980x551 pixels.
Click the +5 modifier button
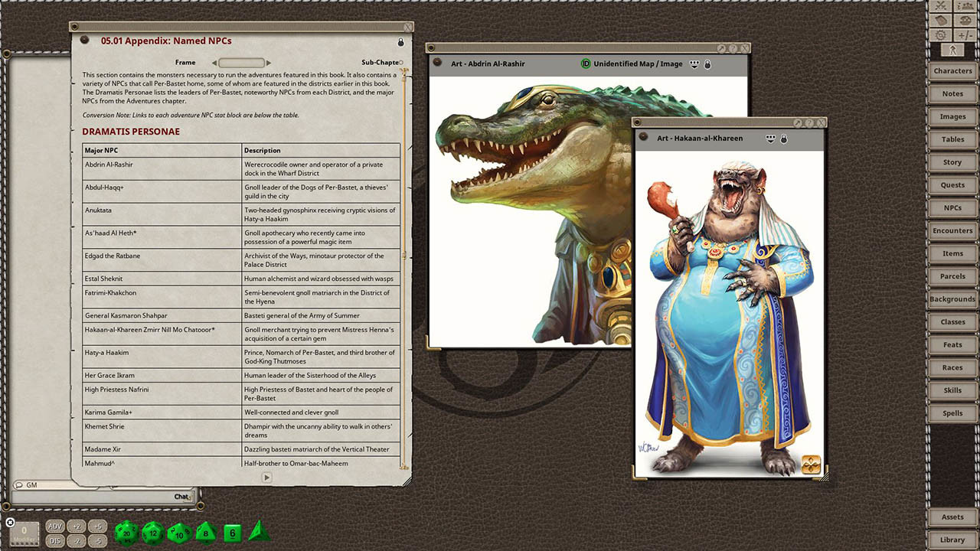(x=97, y=526)
